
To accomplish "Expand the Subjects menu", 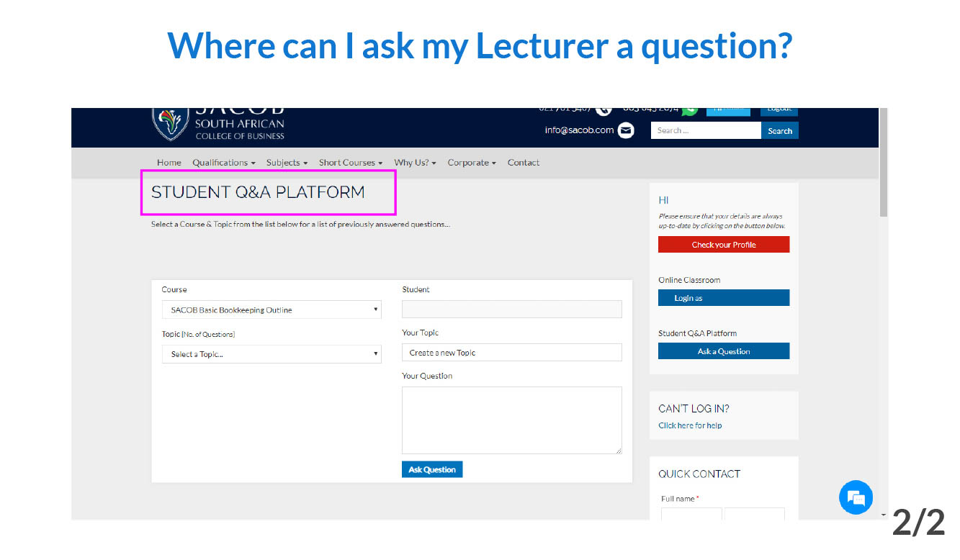I will coord(287,163).
